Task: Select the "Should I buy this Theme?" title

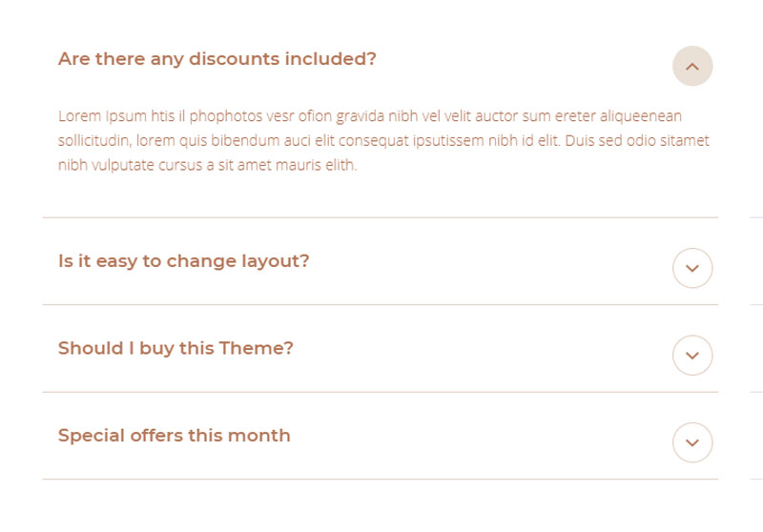Action: [x=175, y=348]
